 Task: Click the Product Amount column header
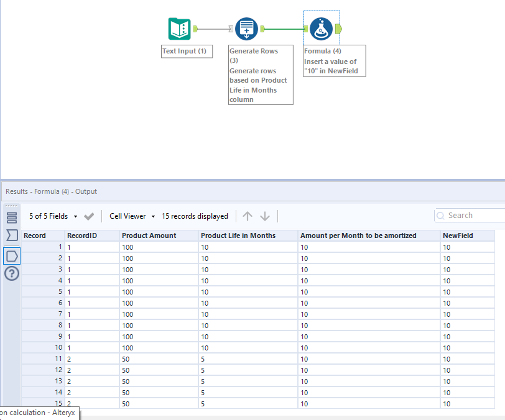[149, 235]
